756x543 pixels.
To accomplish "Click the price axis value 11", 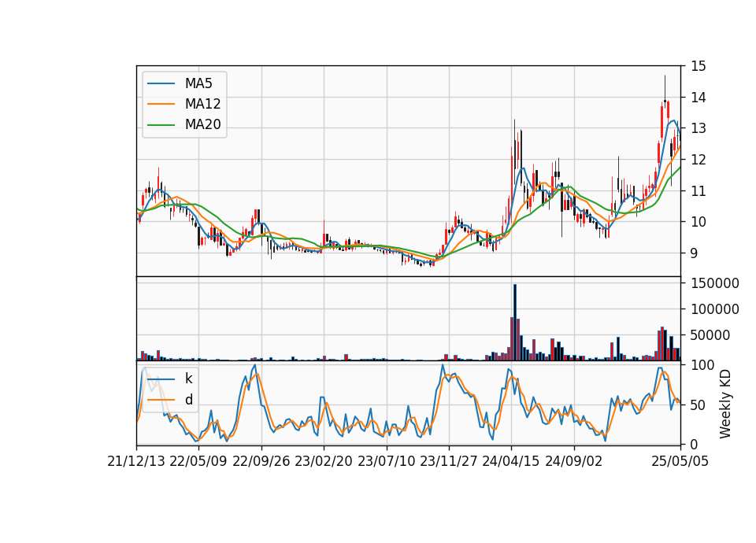I will click(699, 190).
